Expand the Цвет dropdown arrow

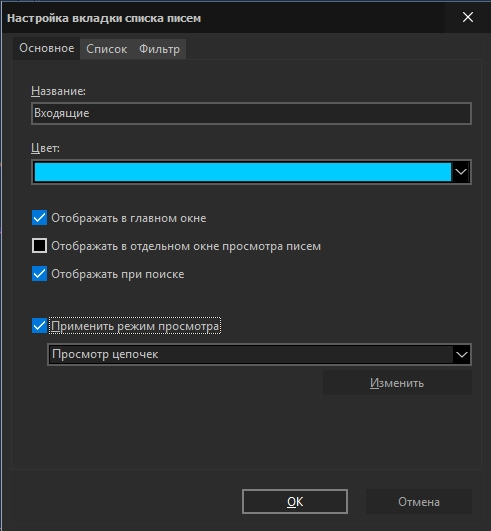461,172
